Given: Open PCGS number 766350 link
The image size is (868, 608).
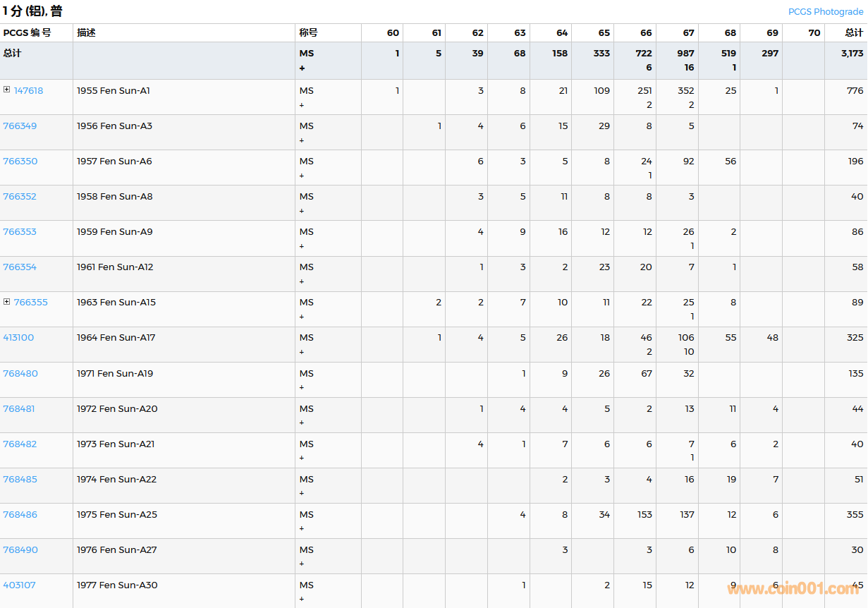Looking at the screenshot, I should click(20, 162).
